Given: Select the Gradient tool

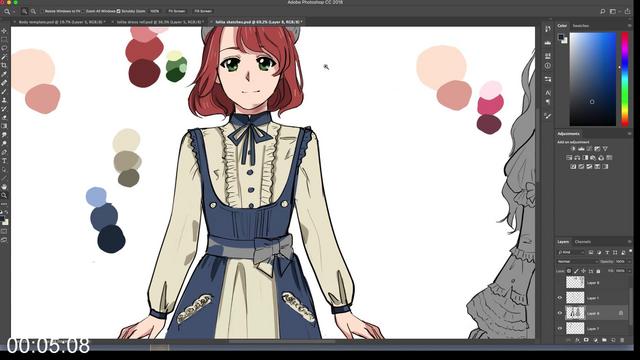Looking at the screenshot, I should tap(4, 126).
